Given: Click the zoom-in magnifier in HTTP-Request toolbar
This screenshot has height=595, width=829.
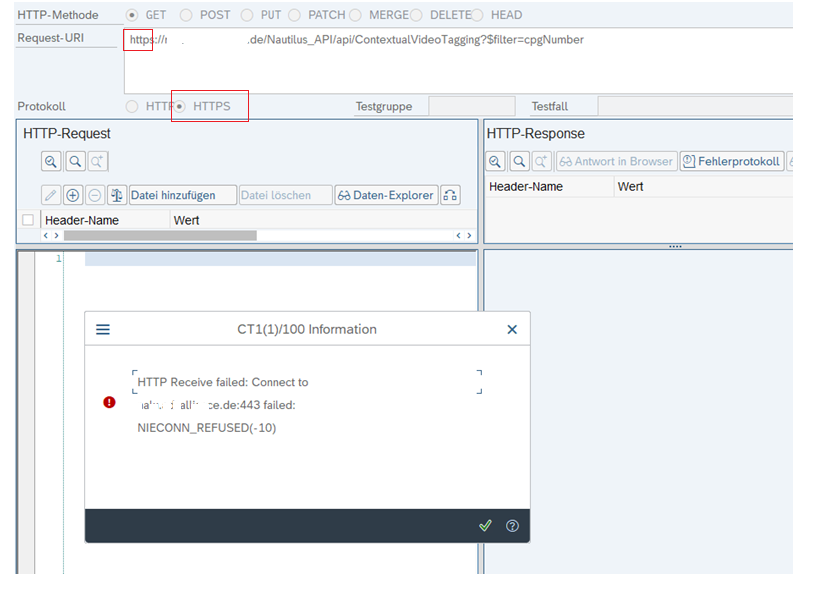Looking at the screenshot, I should 51,161.
